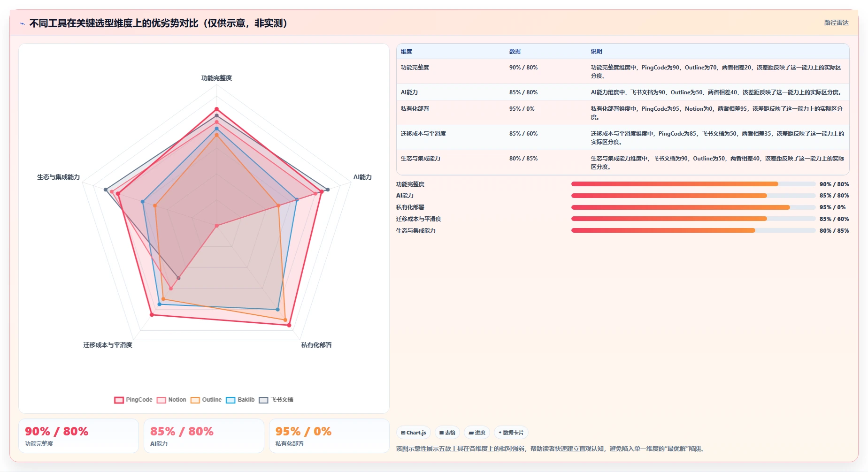Click the 路径雷达 label in header
868x472 pixels.
(x=837, y=23)
